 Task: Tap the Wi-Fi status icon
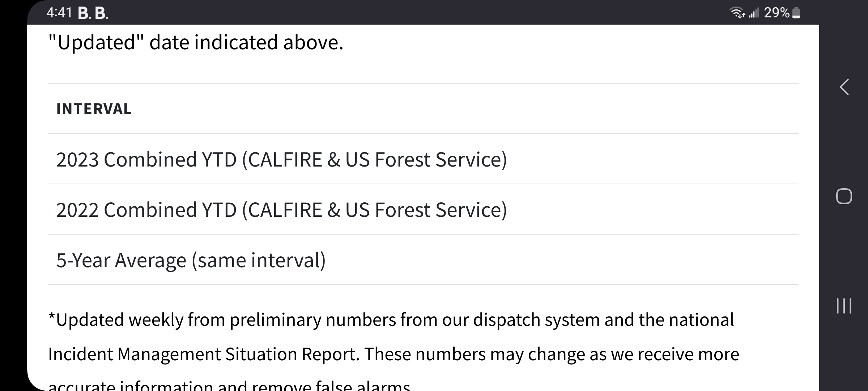pyautogui.click(x=738, y=13)
